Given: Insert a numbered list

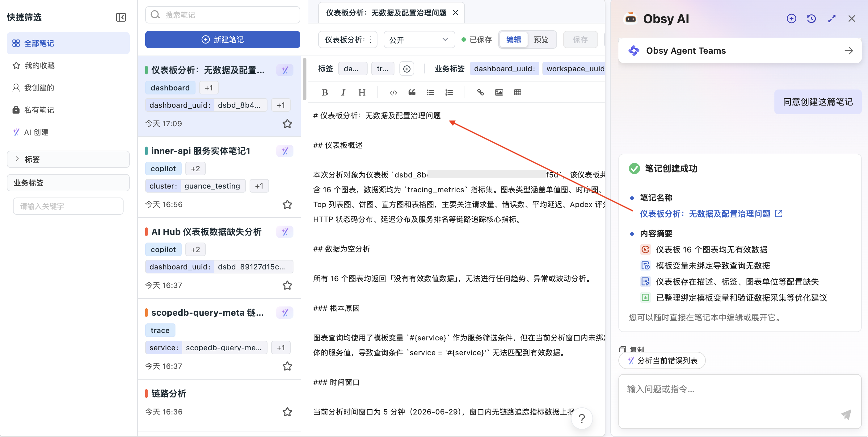Looking at the screenshot, I should (449, 92).
